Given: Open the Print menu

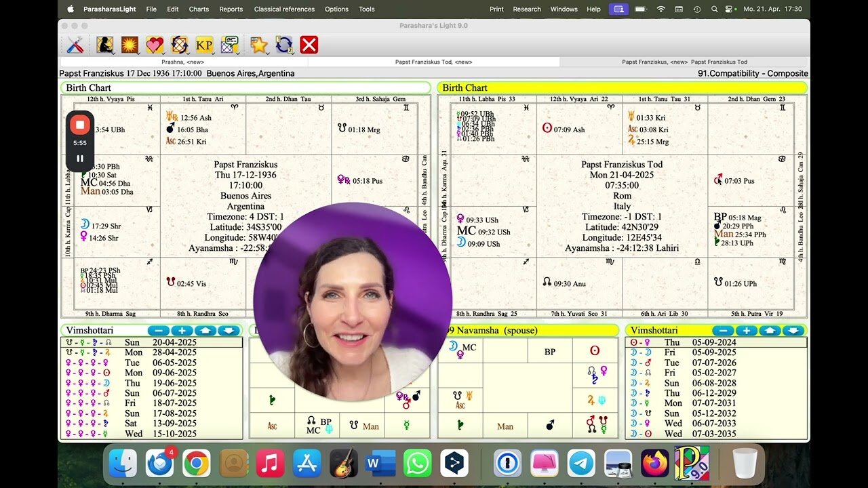Looking at the screenshot, I should 496,9.
